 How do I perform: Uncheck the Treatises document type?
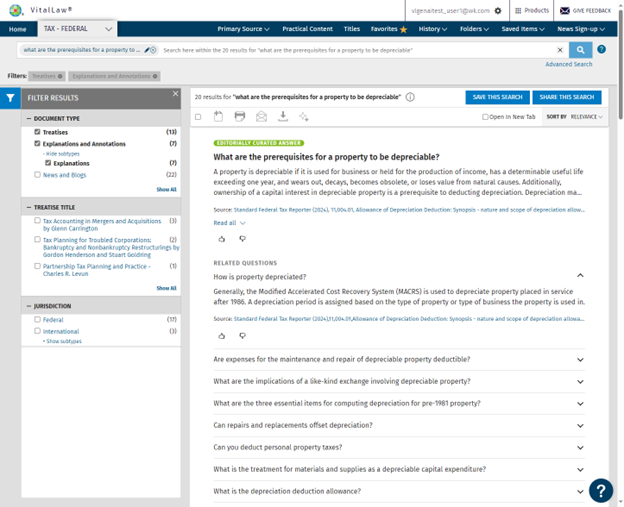tap(37, 132)
